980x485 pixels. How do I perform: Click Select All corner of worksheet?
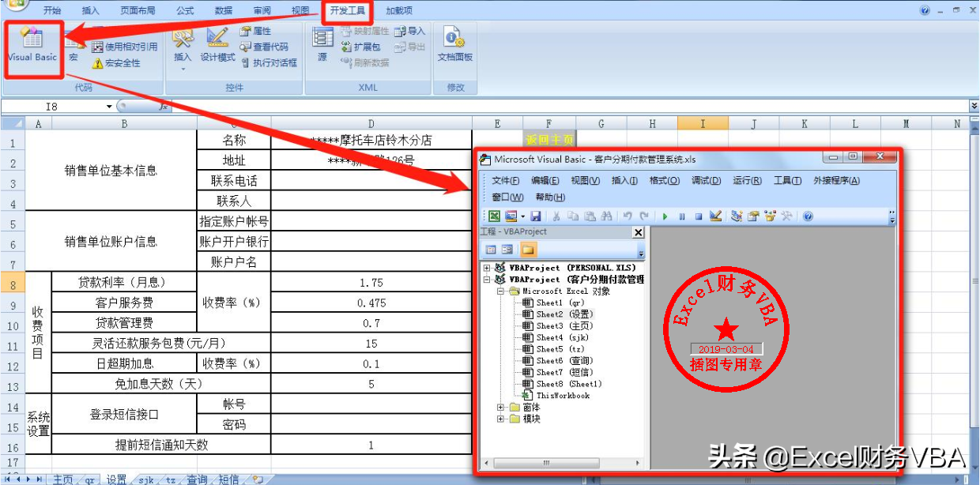[x=13, y=123]
